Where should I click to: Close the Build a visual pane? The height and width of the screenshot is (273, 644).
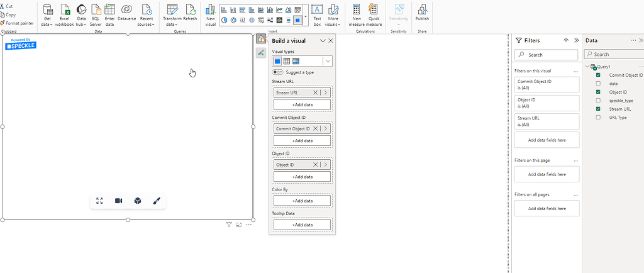point(331,41)
